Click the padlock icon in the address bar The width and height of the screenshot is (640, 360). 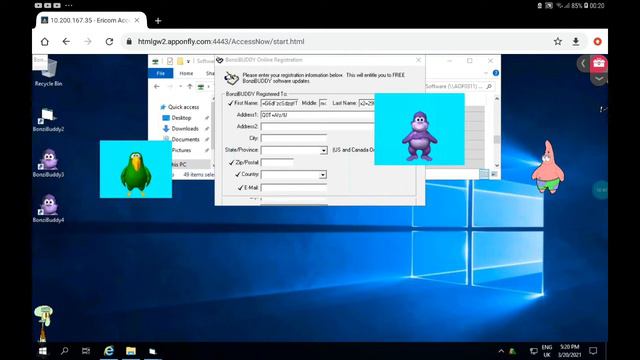[x=129, y=42]
